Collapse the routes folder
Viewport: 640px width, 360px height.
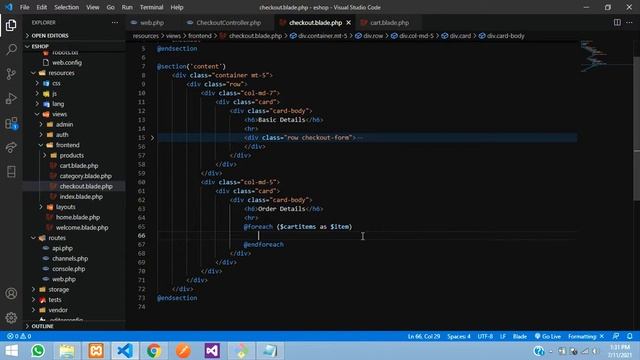[57, 238]
